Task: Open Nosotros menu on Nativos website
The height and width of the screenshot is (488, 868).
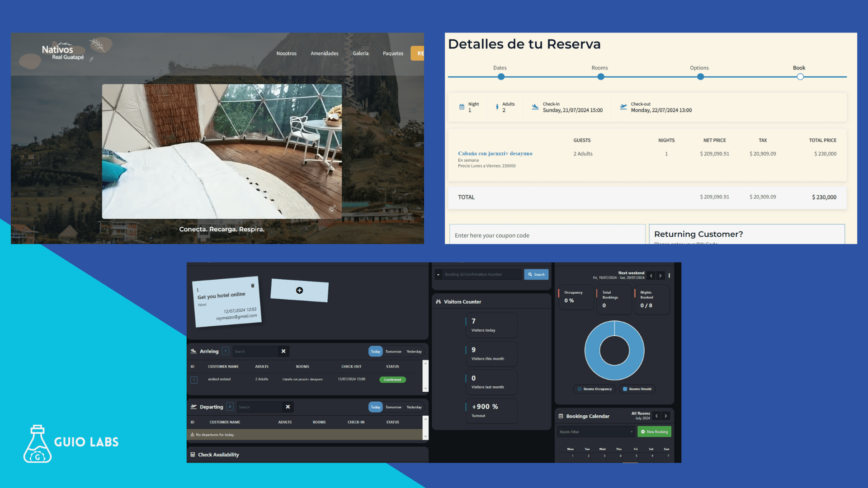Action: pos(287,53)
